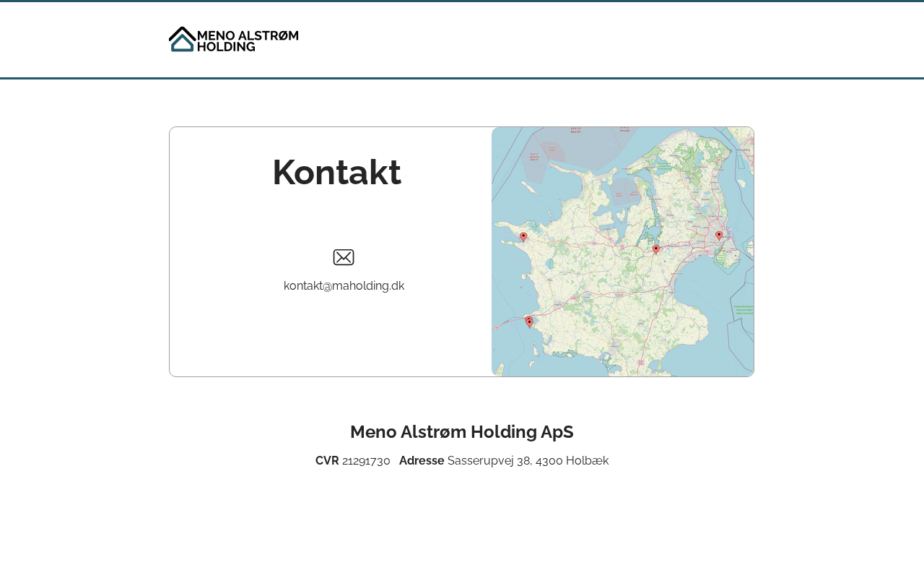Screen dimensions: 924x578
Task: Click the Kontakt heading
Action: [336, 173]
